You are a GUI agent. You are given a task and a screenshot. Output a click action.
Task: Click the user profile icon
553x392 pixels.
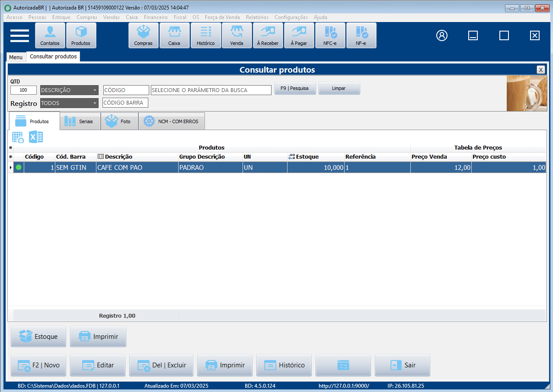441,35
